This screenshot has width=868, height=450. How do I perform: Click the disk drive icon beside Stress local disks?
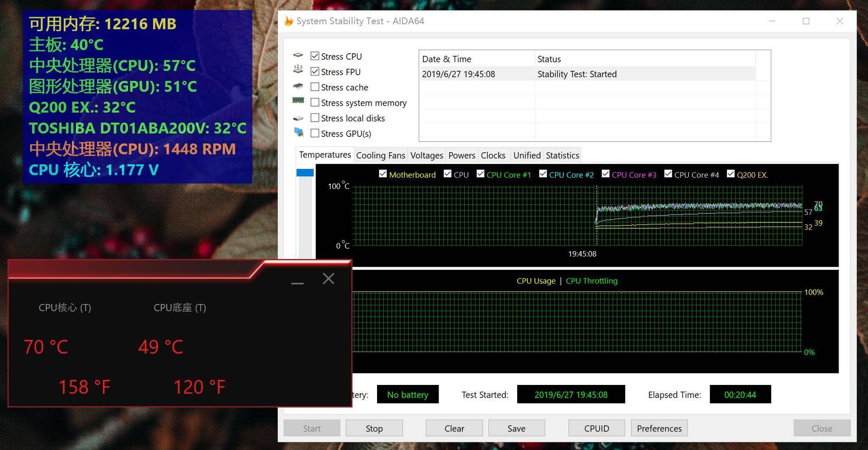pyautogui.click(x=298, y=118)
